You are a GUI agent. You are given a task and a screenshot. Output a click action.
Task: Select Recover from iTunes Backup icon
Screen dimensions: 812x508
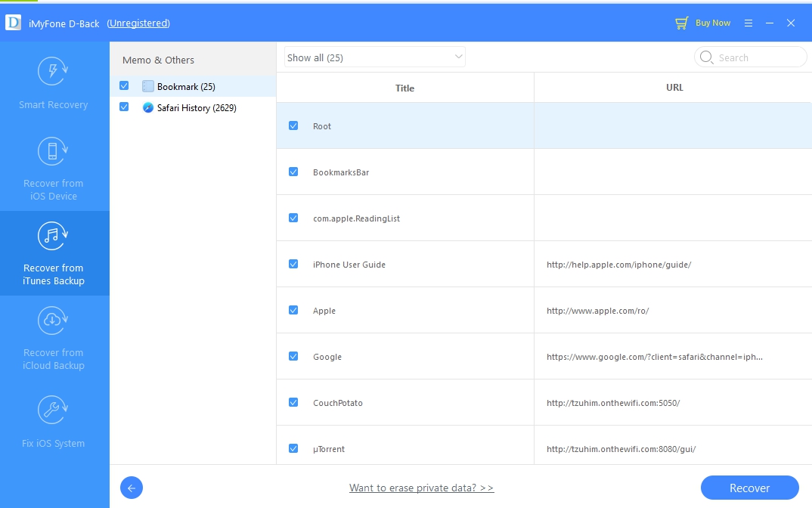53,236
